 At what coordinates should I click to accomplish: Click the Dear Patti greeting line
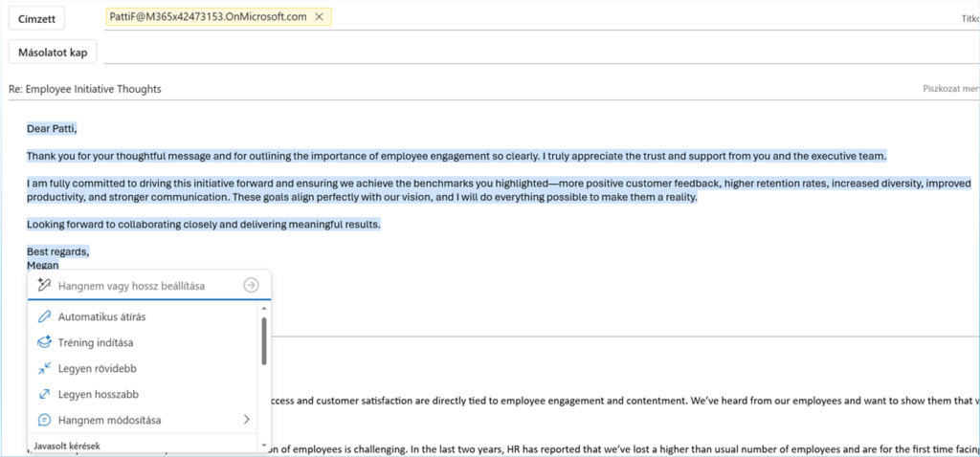pos(52,129)
